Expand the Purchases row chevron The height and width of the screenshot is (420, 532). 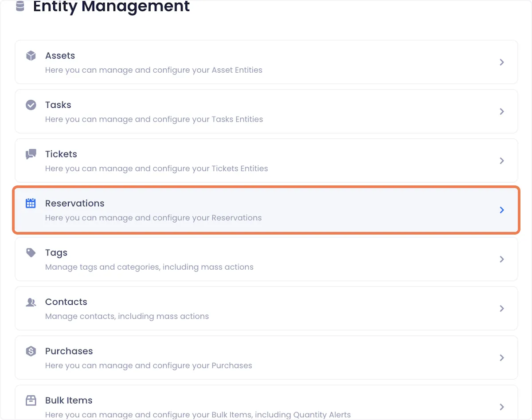502,357
